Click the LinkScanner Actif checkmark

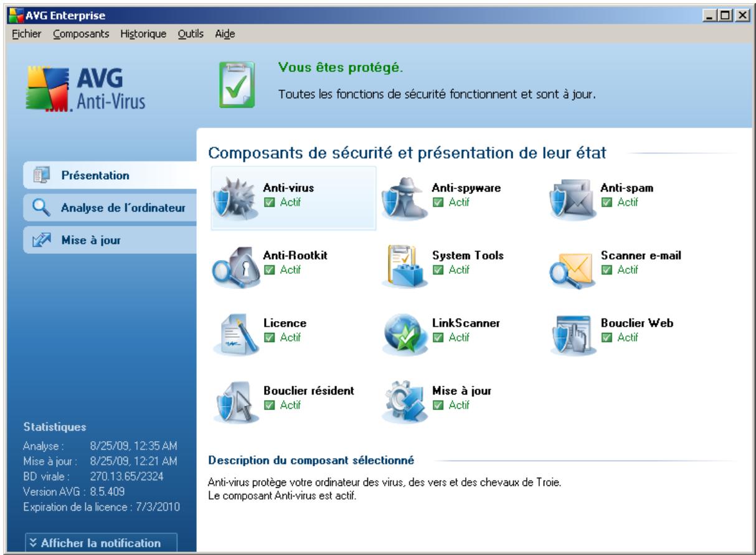[437, 337]
